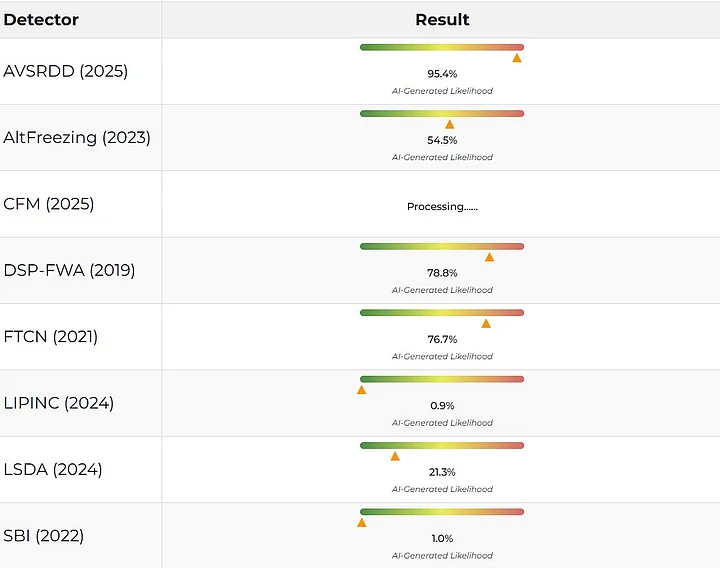The image size is (720, 568).
Task: Click the orange marker on AVSRDD bar
Action: pos(517,58)
